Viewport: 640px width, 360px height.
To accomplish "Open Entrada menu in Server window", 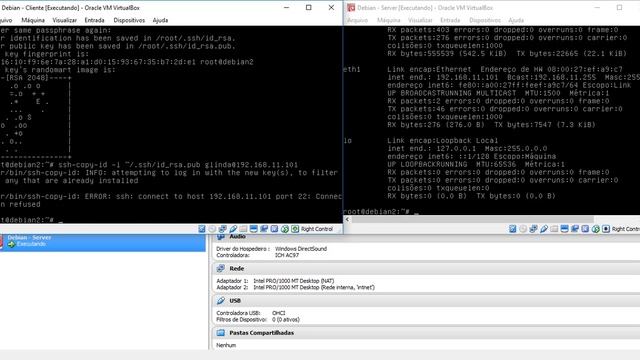I will 450,20.
